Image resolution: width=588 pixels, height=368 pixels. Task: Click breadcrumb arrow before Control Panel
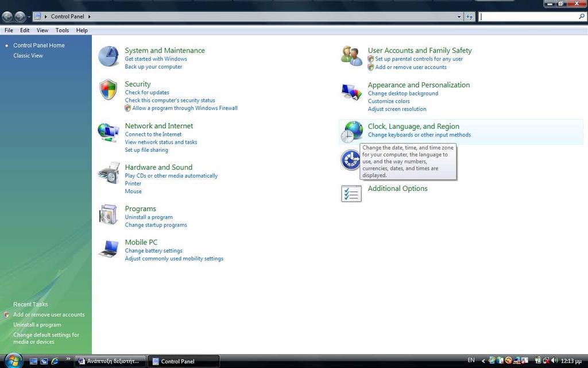[x=46, y=17]
